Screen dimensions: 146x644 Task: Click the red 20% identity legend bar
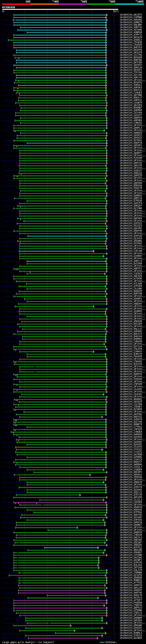coord(16,4)
